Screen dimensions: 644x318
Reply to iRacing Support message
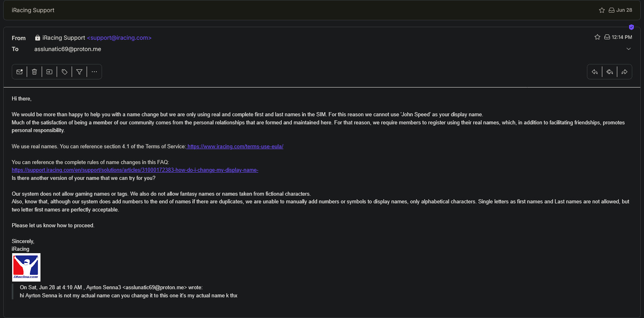click(595, 72)
